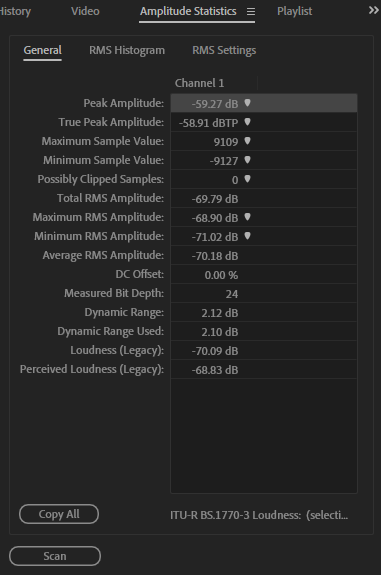Jump to Minimum RMS Amplitude marker
This screenshot has height=575, width=381.
coord(248,237)
